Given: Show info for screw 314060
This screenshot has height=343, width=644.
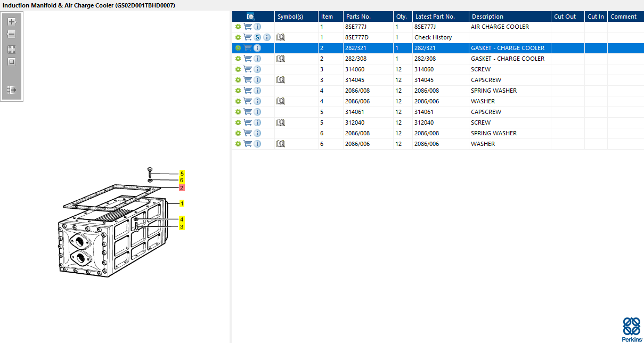Looking at the screenshot, I should [257, 69].
